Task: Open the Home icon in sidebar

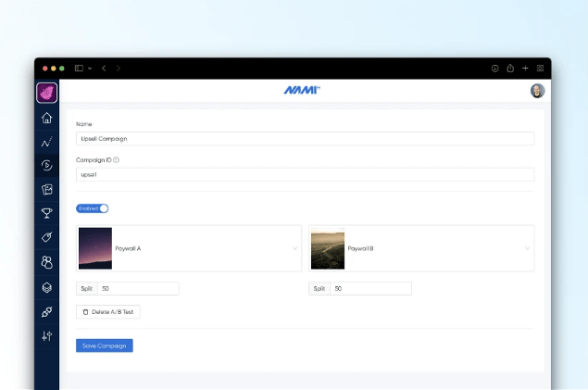Action: pyautogui.click(x=46, y=118)
